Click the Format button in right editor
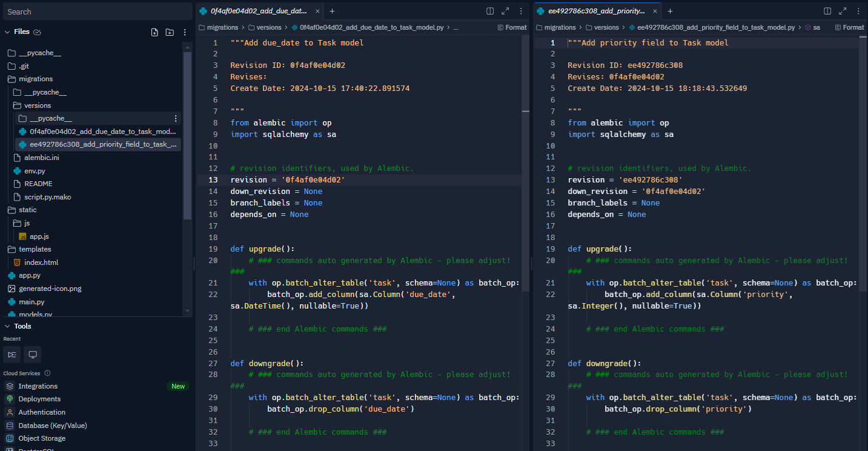 [849, 27]
